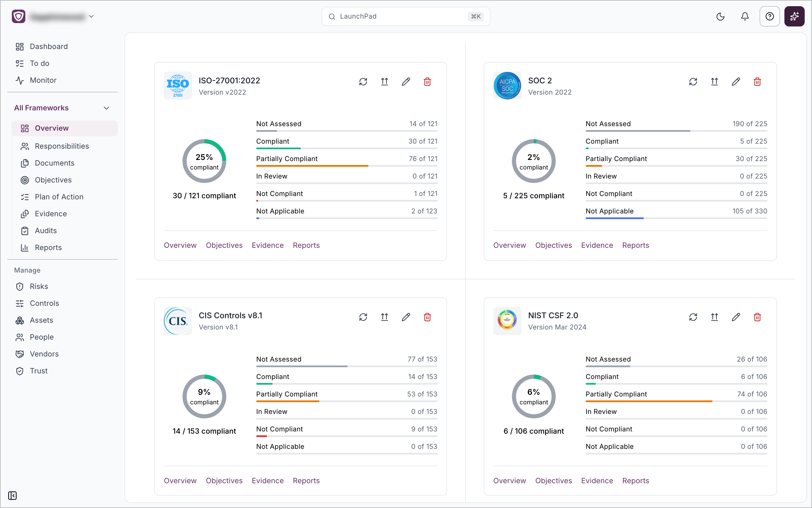Image resolution: width=812 pixels, height=508 pixels.
Task: Click the NIST CSF 2.0 logo thumbnail
Action: (507, 320)
